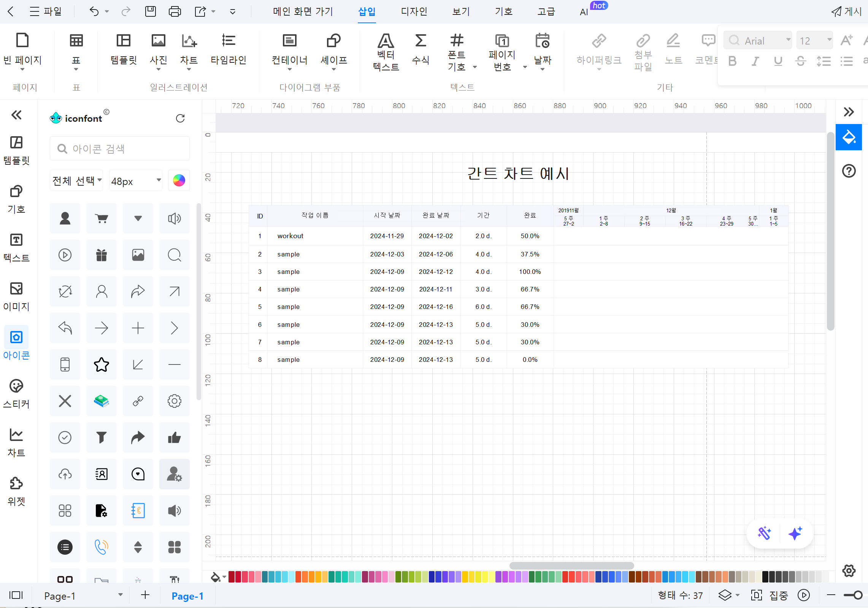This screenshot has width=868, height=608.
Task: Click the 아이콘 검색 search field
Action: click(120, 148)
